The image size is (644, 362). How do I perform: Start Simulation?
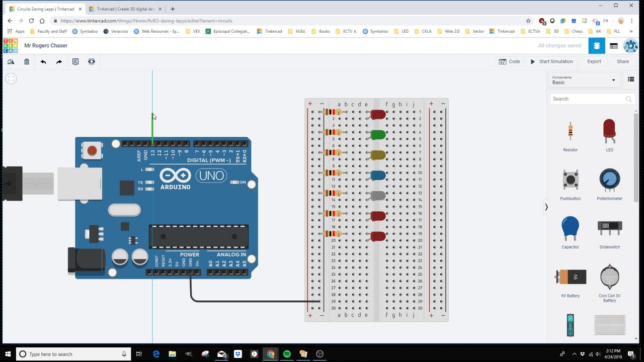coord(551,61)
